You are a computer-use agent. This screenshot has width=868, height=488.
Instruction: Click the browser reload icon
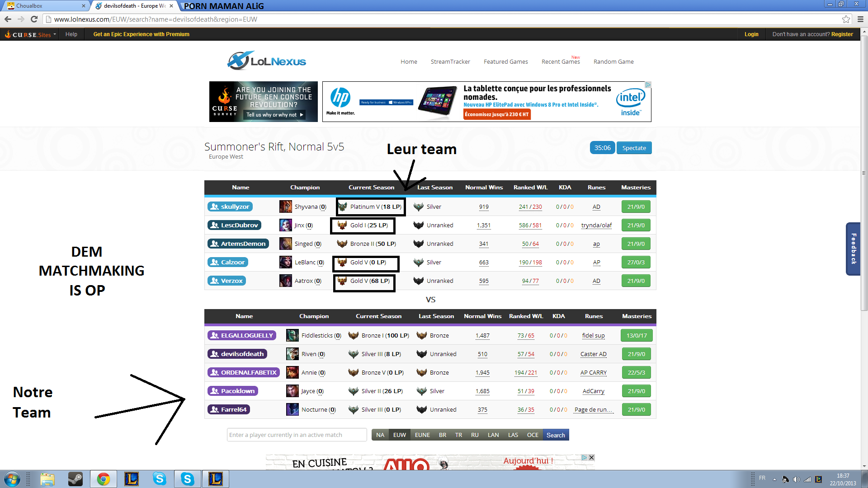point(34,19)
